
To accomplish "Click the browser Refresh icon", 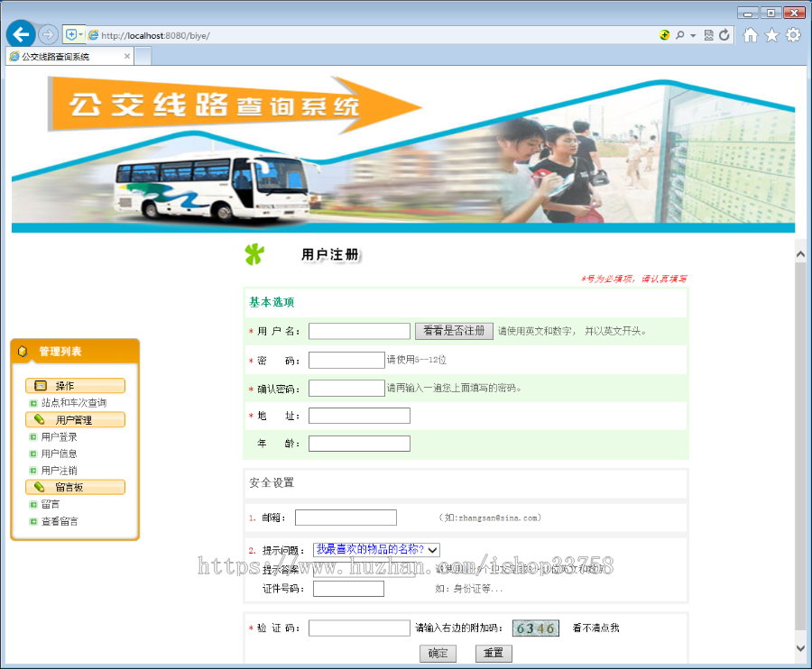I will pos(724,34).
